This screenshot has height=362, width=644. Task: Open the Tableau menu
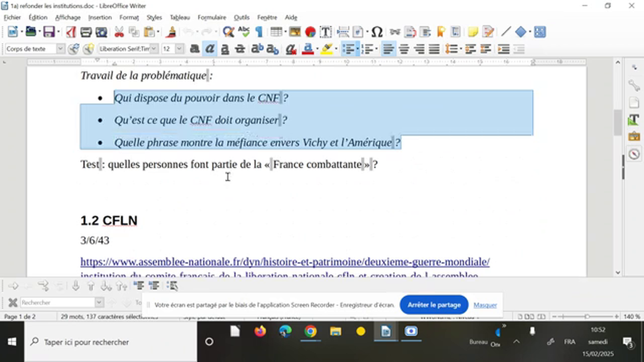[x=180, y=17]
